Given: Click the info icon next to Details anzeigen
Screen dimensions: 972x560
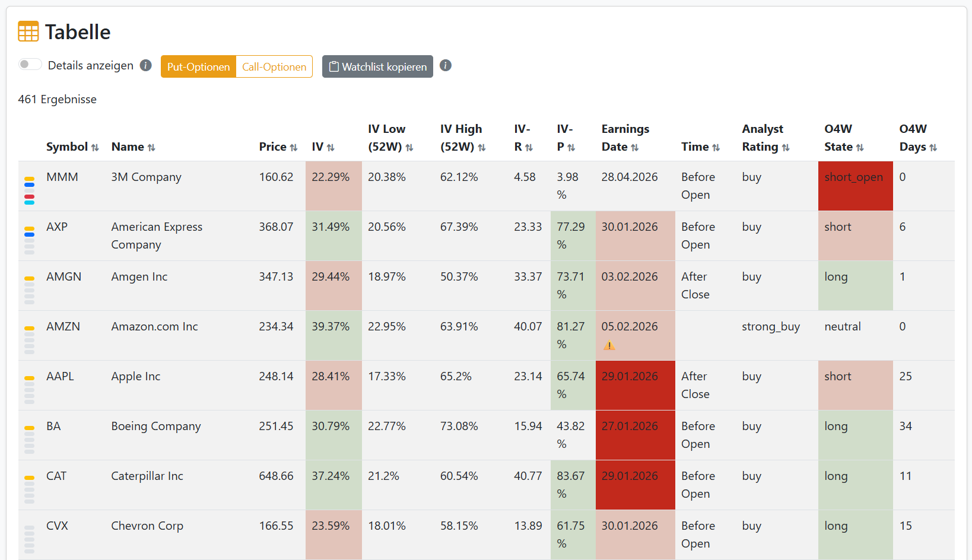Looking at the screenshot, I should point(145,65).
